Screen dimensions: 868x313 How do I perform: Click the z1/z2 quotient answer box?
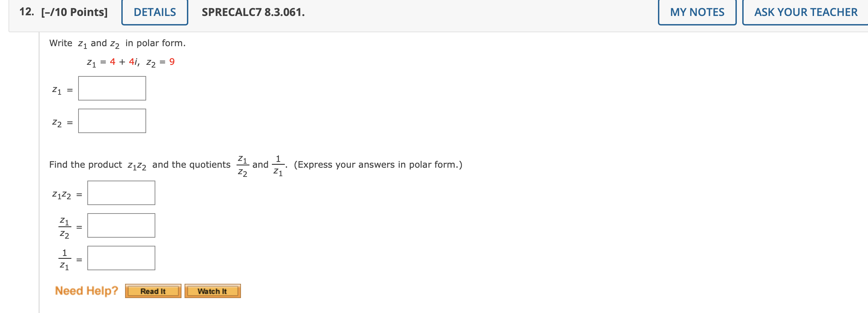click(x=121, y=225)
